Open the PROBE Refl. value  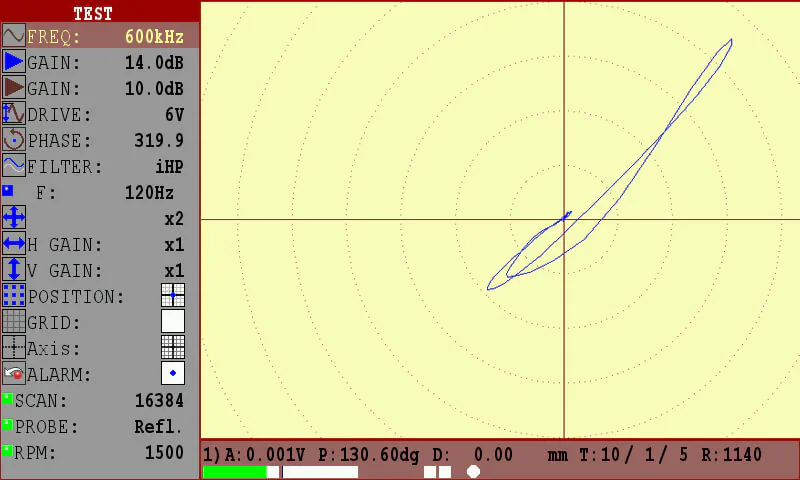pyautogui.click(x=158, y=427)
